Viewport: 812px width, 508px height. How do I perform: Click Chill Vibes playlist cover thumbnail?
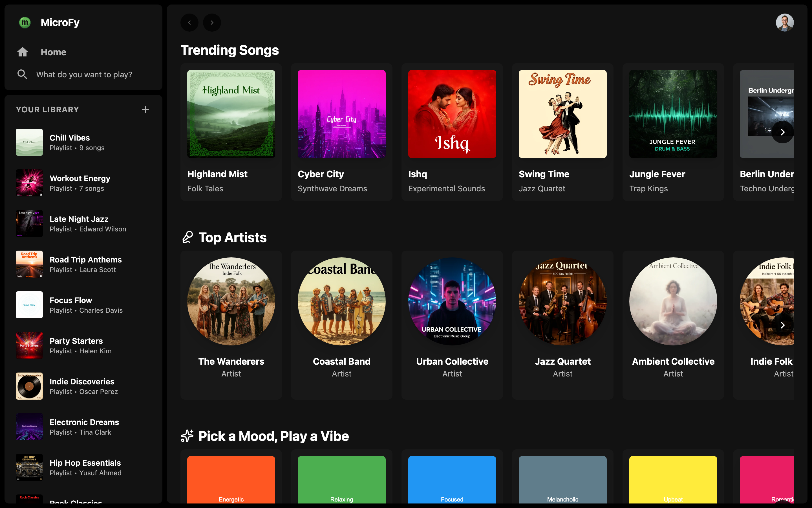coord(29,142)
